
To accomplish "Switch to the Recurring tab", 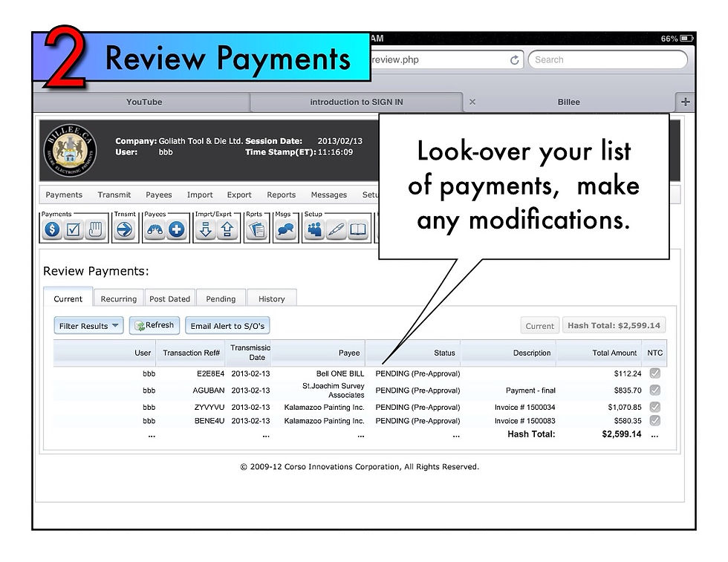I will tap(119, 298).
